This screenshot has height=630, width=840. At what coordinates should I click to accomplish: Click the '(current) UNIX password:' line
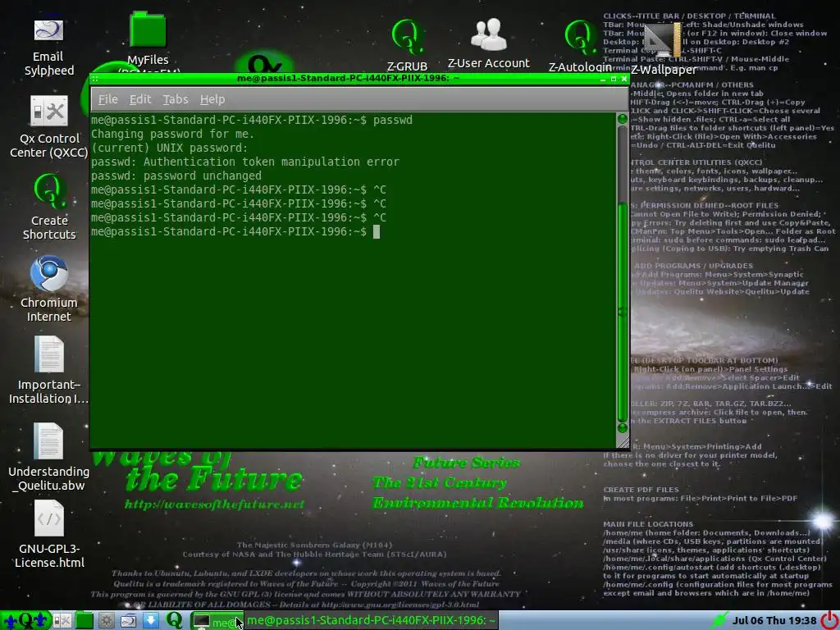(x=169, y=148)
